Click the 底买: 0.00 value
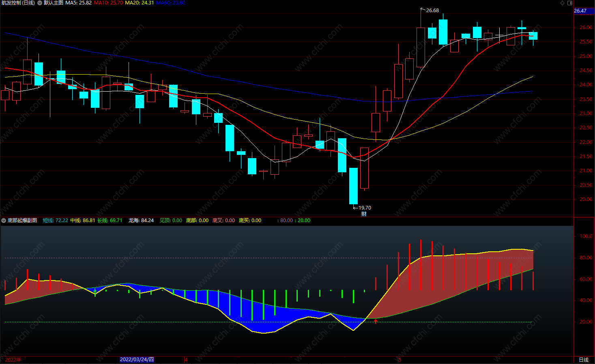 coord(250,221)
